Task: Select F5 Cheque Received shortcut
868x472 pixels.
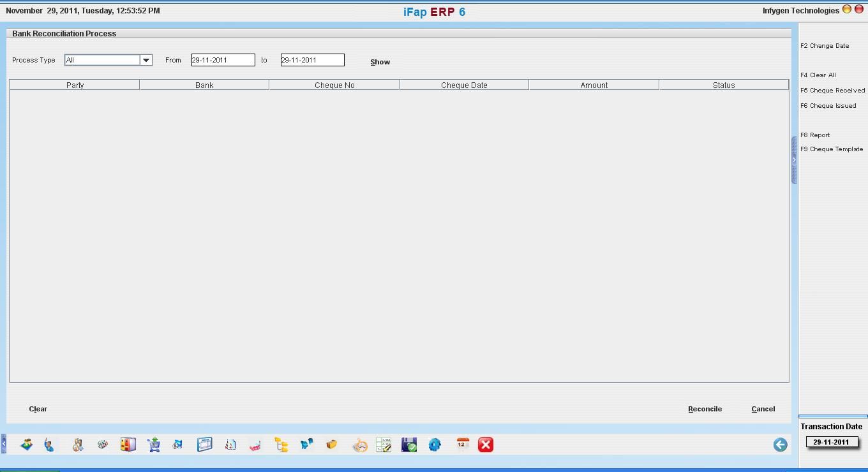Action: coord(832,91)
